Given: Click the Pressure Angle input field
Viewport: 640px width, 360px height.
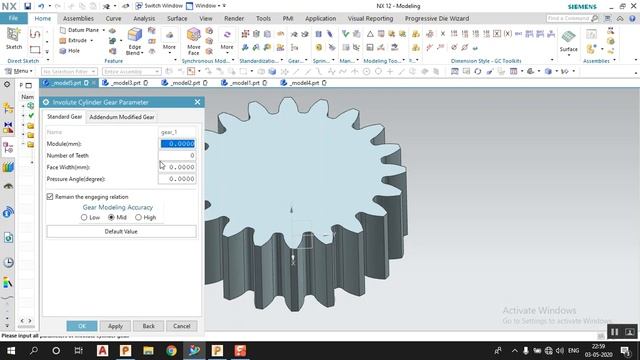Looking at the screenshot, I should click(x=177, y=179).
